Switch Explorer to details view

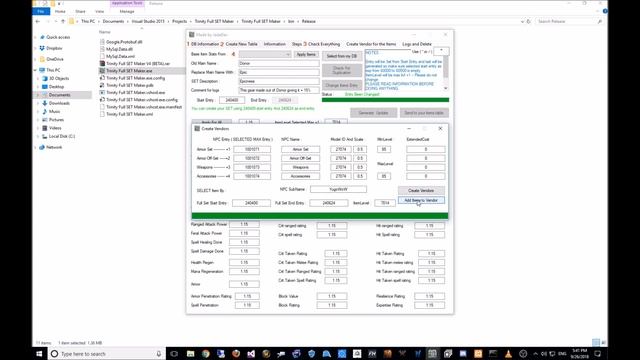pyautogui.click(x=596, y=342)
